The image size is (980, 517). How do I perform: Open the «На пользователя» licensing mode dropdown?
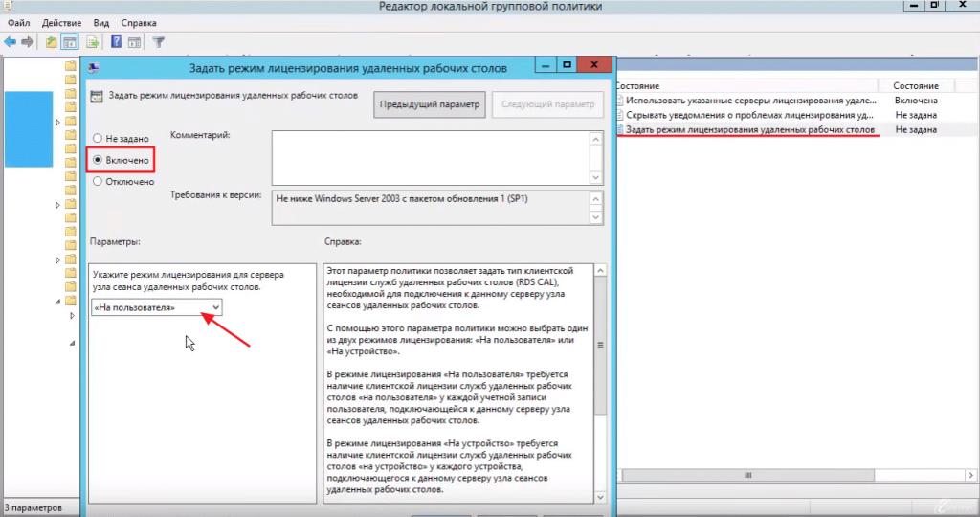pyautogui.click(x=156, y=307)
